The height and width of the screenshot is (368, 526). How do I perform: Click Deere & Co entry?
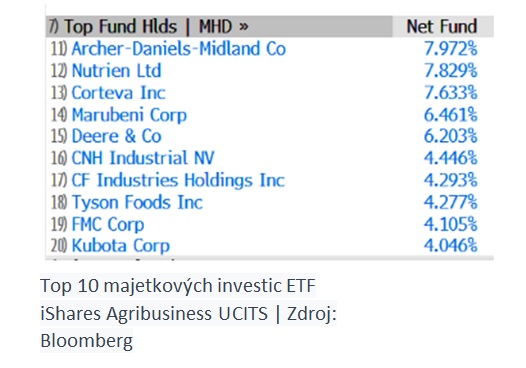pyautogui.click(x=116, y=136)
